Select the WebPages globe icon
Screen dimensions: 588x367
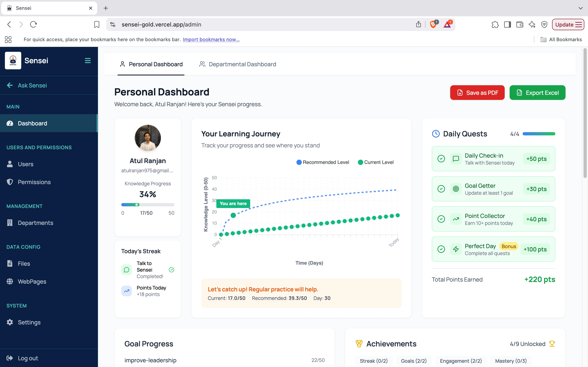click(x=10, y=282)
